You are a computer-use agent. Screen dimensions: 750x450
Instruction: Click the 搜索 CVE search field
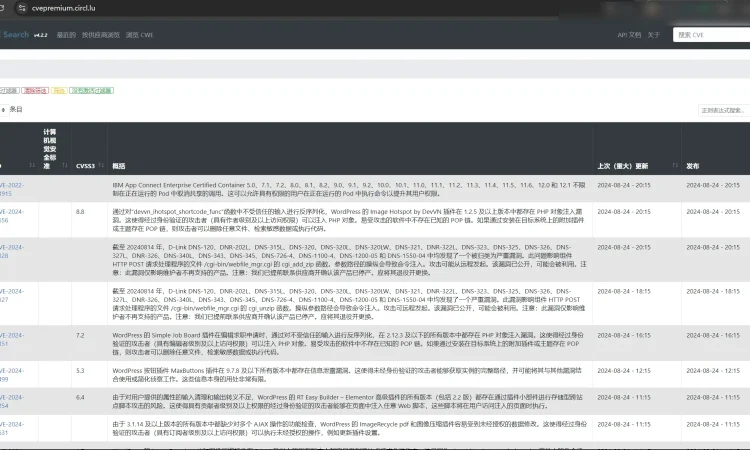pyautogui.click(x=709, y=35)
